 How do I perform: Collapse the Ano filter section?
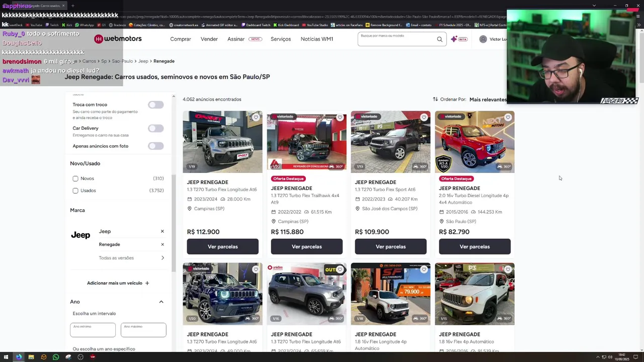click(x=161, y=302)
